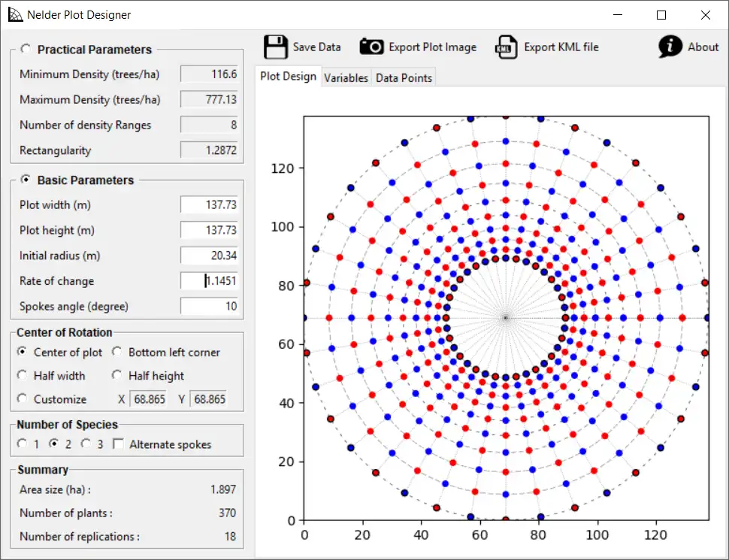The width and height of the screenshot is (729, 560).
Task: Click the Plot height input field
Action: tap(209, 230)
